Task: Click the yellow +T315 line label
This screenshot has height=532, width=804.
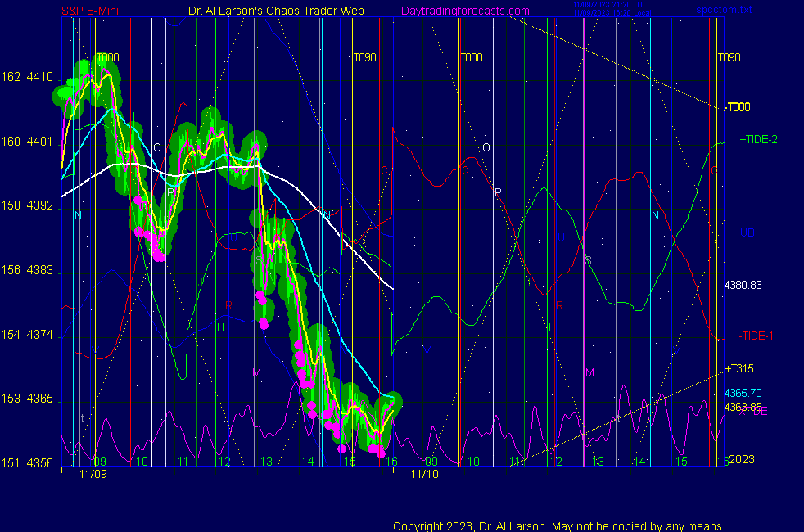Action: point(741,368)
